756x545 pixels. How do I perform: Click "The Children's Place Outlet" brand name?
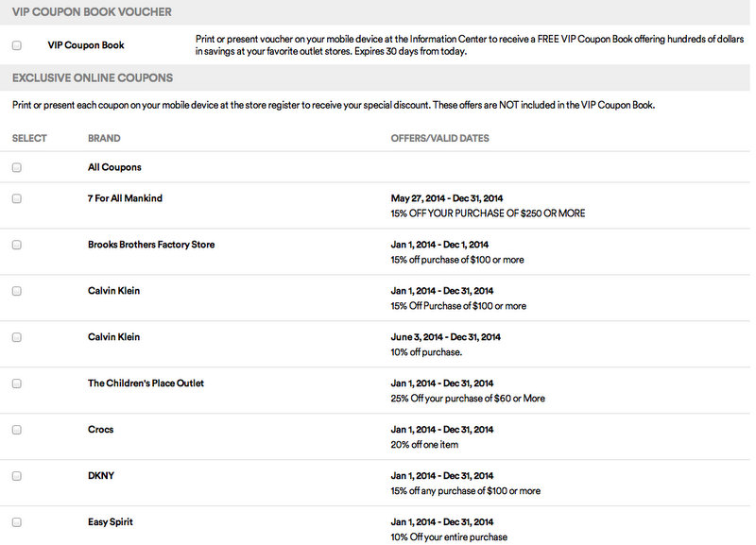146,383
